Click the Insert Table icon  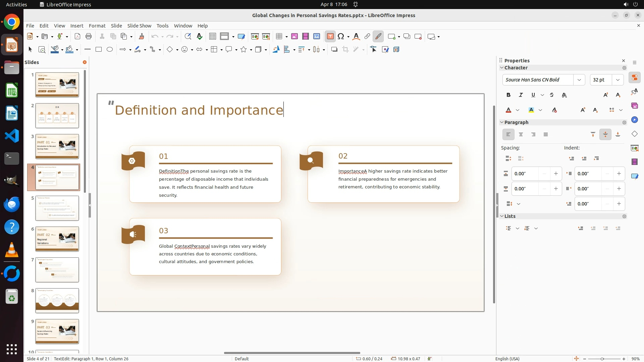coord(279,37)
